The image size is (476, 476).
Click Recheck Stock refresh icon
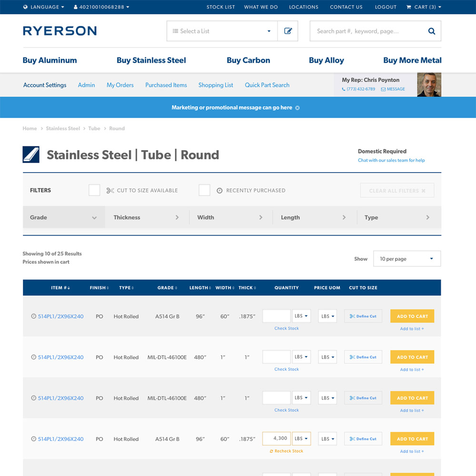(271, 451)
